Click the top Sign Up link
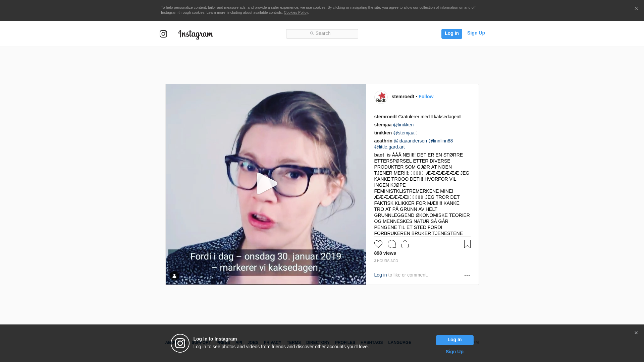Image resolution: width=644 pixels, height=362 pixels. tap(476, 33)
